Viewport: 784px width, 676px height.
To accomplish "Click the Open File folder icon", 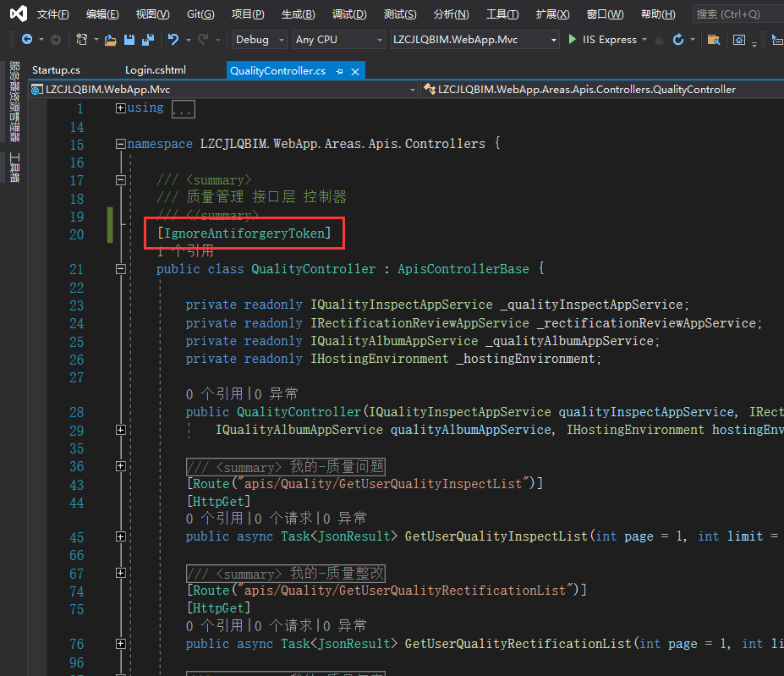I will coord(111,40).
